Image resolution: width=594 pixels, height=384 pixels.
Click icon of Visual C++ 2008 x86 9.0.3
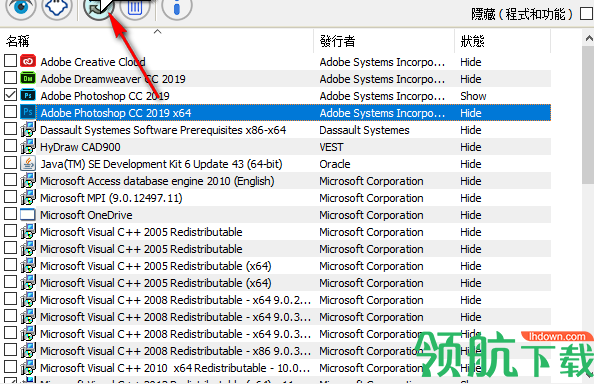click(x=28, y=351)
